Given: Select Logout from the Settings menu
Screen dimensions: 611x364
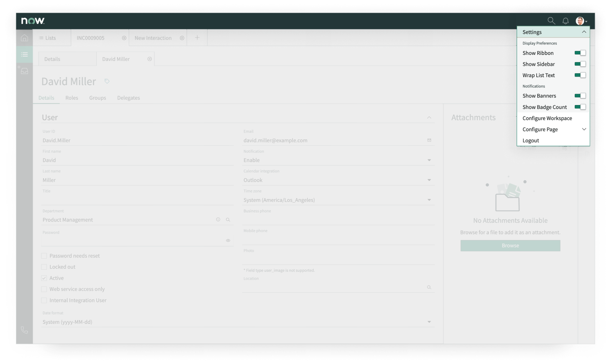Looking at the screenshot, I should pyautogui.click(x=531, y=140).
